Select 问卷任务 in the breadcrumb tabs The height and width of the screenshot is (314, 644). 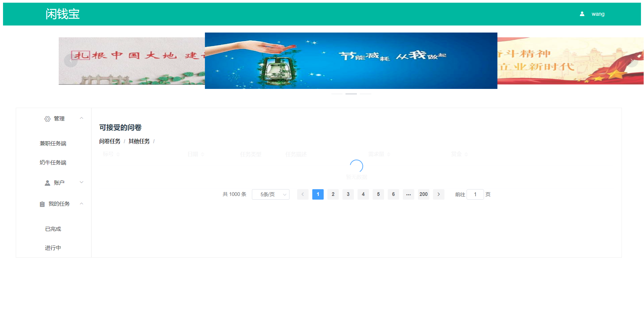[110, 141]
